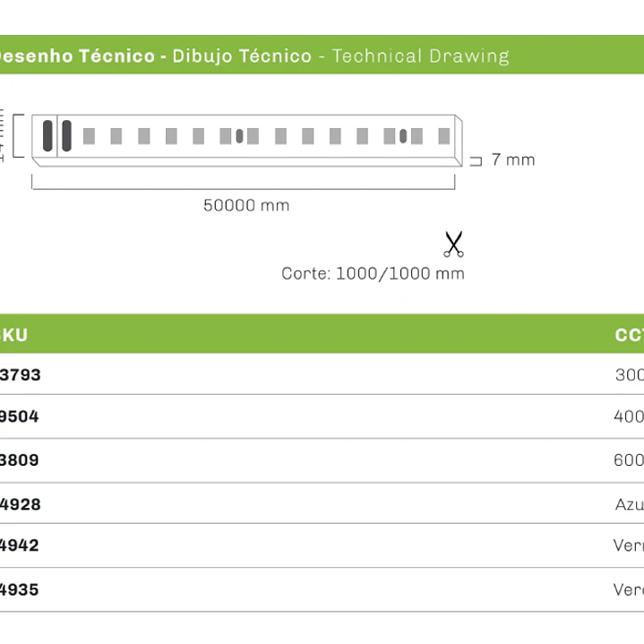Click the second dark connector pad on strip

(66, 135)
